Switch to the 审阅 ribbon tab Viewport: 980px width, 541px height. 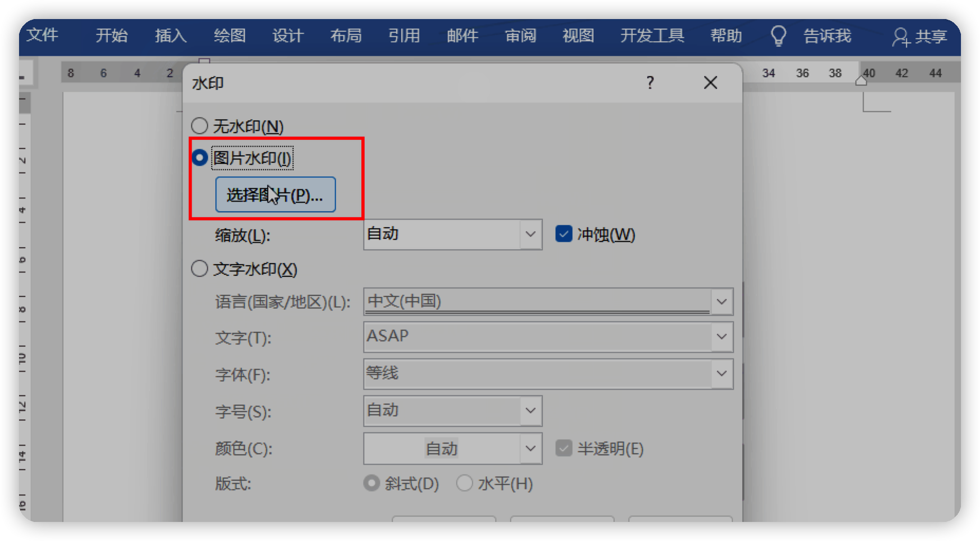pyautogui.click(x=521, y=35)
